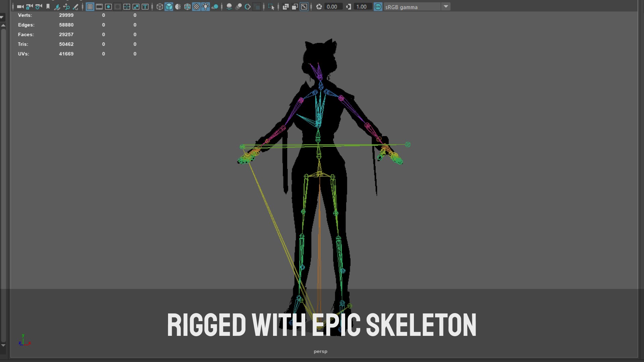
Task: Switch viewport to Wireframe shading
Action: [x=160, y=7]
